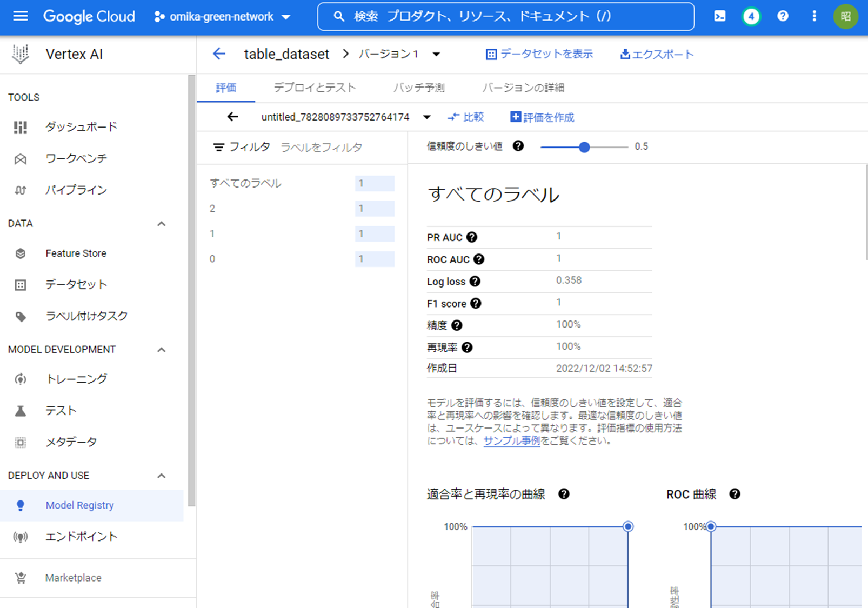Show help for PR AUC metric
The width and height of the screenshot is (868, 608).
472,237
